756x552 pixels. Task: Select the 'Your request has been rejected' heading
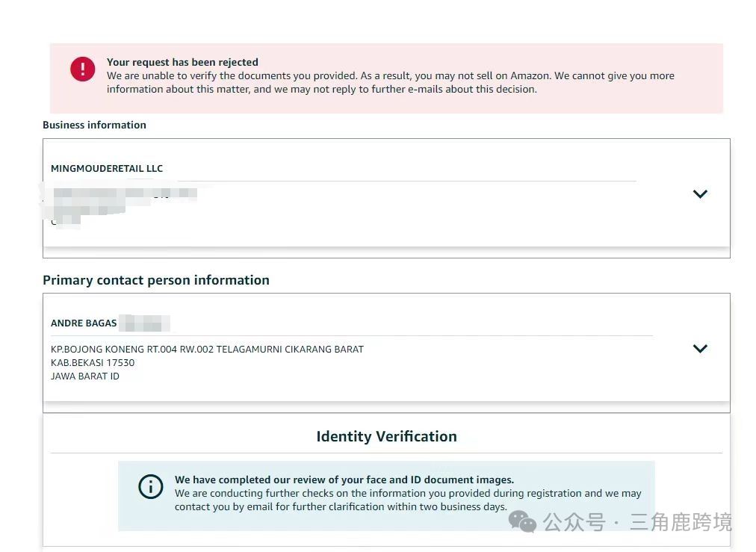(x=182, y=62)
